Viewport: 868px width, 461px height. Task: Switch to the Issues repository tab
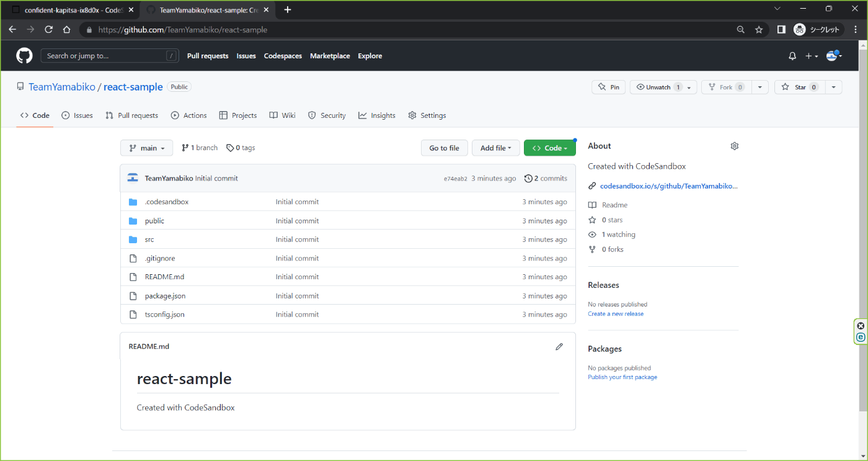77,115
